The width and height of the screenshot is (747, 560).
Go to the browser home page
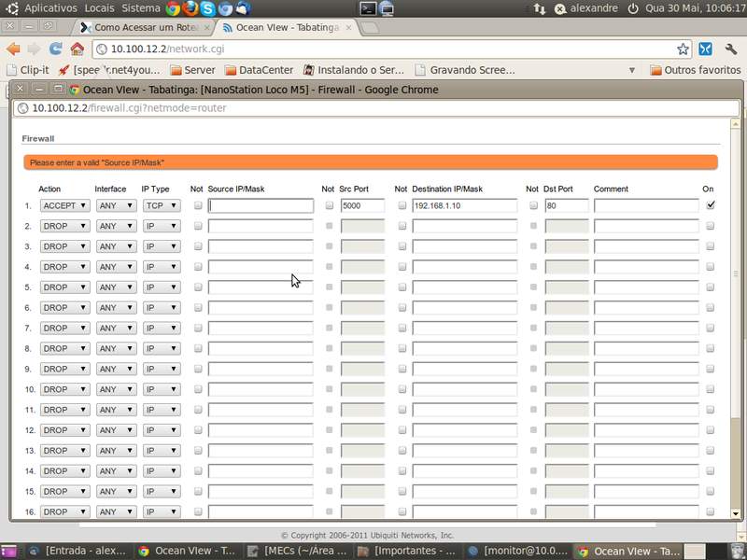click(x=78, y=49)
